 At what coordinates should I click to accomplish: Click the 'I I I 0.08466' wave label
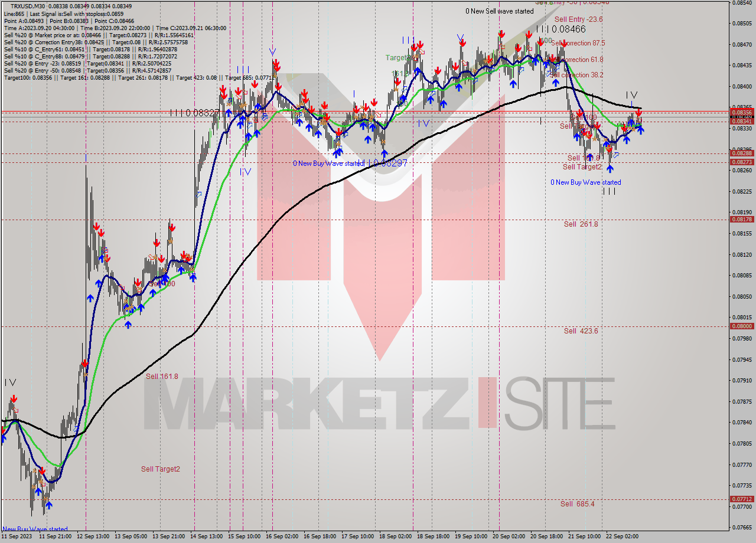coord(561,29)
